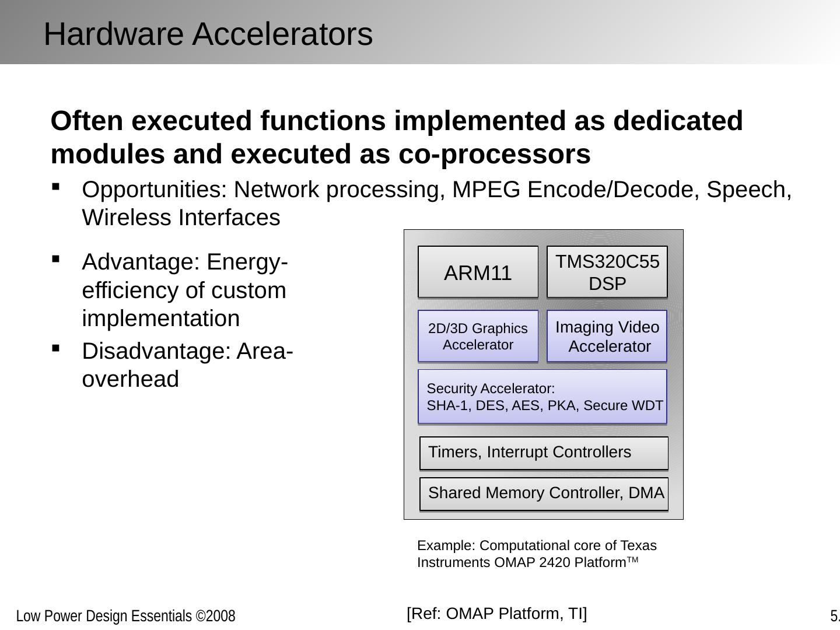Click the Security Accelerator block
840x630 pixels.
(542, 397)
